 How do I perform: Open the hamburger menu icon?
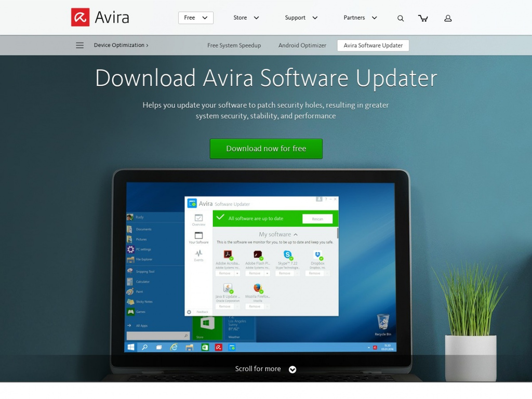coord(79,45)
